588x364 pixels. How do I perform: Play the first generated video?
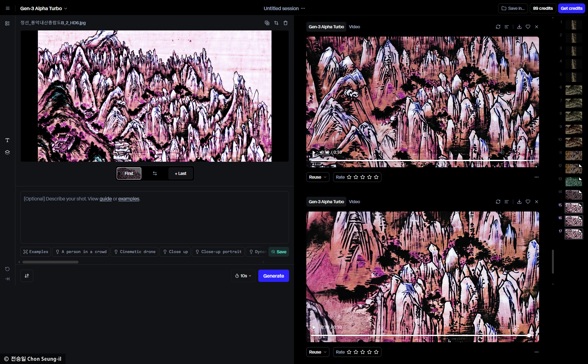(x=314, y=152)
